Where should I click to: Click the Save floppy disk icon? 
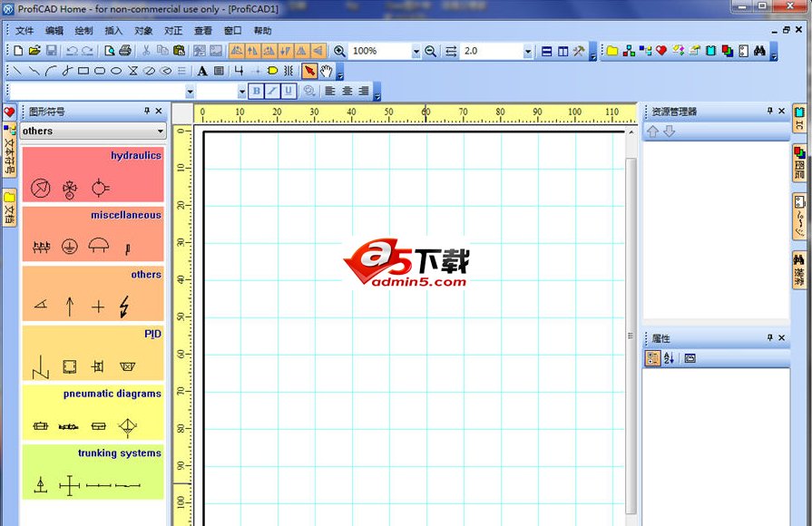click(x=52, y=51)
